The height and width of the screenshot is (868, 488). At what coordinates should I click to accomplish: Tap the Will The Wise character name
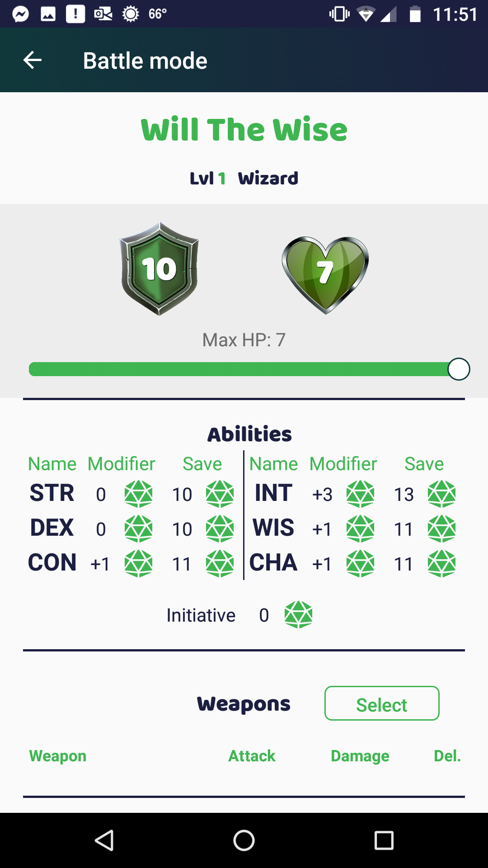pos(244,130)
